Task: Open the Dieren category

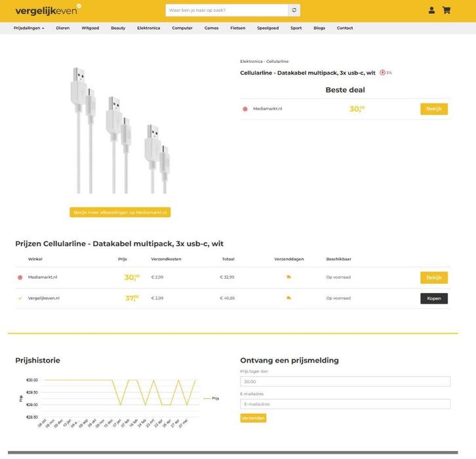Action: 63,28
